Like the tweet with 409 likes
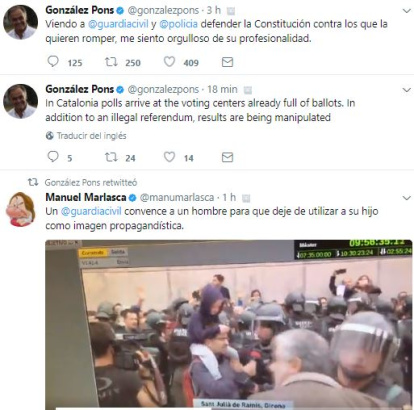 pos(169,62)
